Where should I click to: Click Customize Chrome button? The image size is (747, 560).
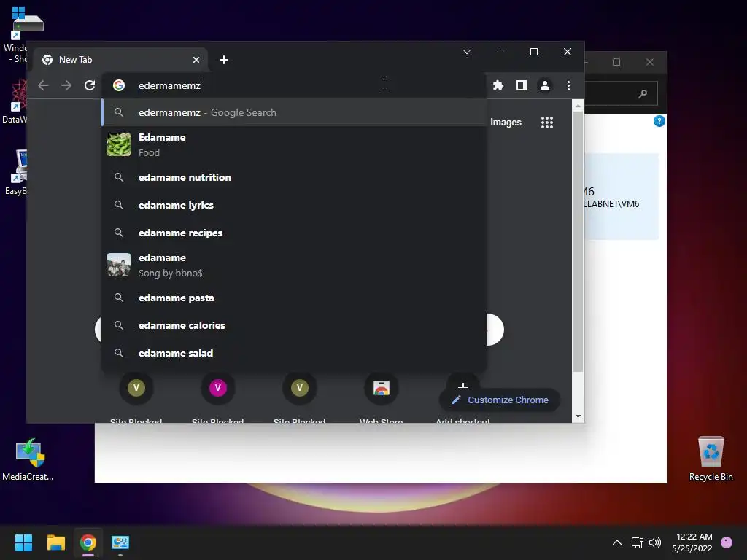pyautogui.click(x=499, y=400)
